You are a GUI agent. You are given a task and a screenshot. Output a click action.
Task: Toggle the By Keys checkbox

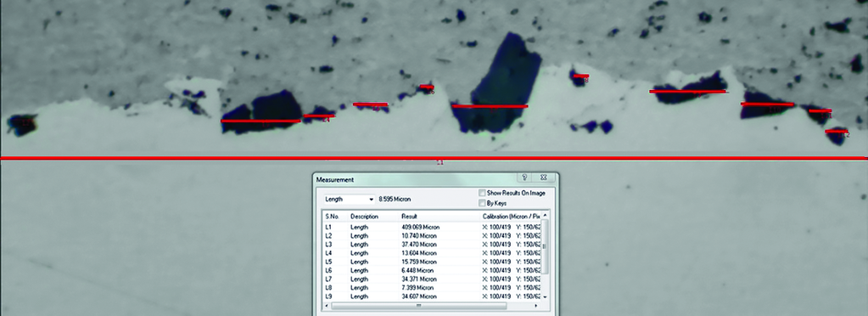[x=482, y=203]
